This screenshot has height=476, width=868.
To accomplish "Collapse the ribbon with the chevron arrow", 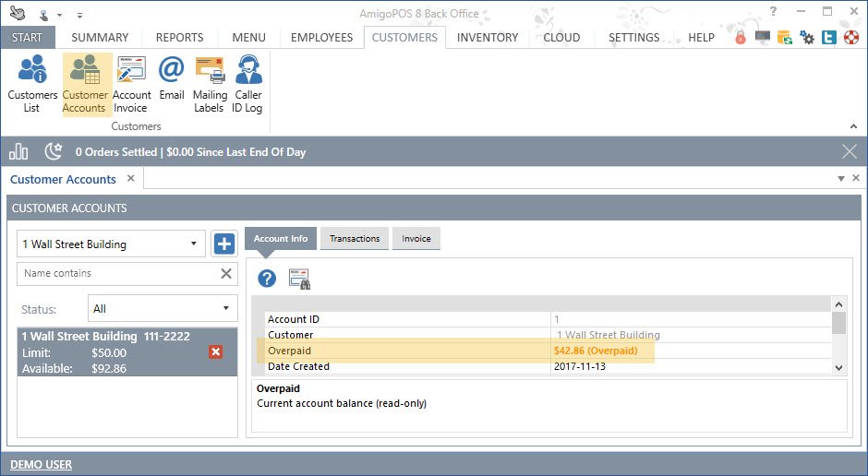I will tap(852, 126).
